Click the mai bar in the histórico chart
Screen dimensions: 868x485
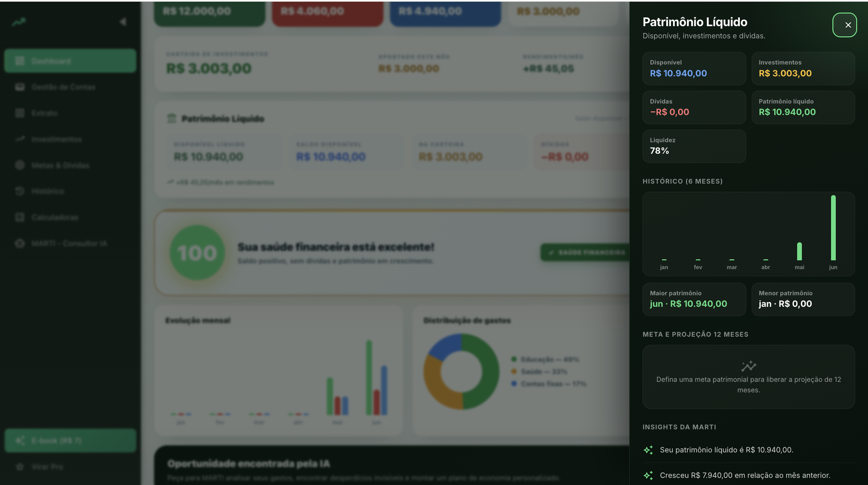799,251
